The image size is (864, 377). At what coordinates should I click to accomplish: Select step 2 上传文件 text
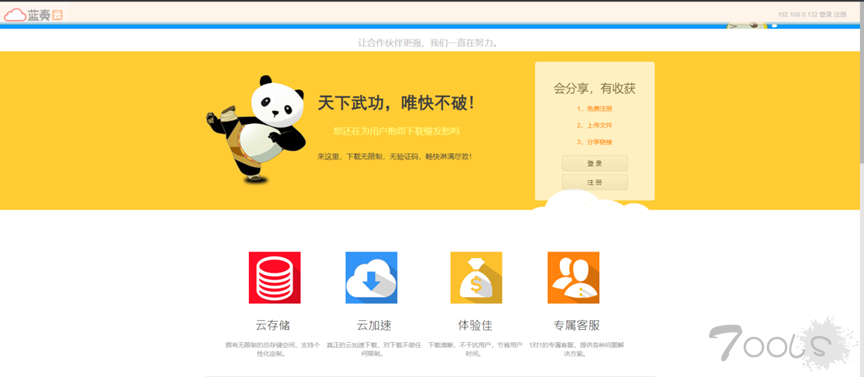(x=595, y=125)
